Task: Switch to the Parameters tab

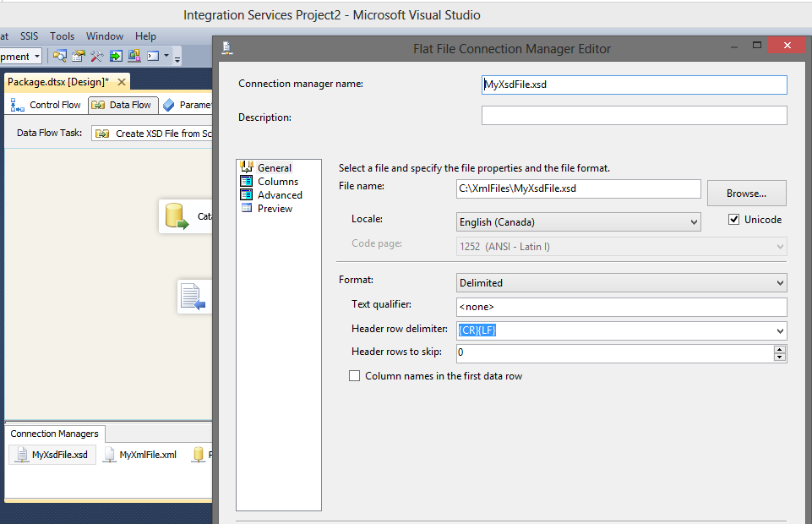Action: click(x=188, y=105)
